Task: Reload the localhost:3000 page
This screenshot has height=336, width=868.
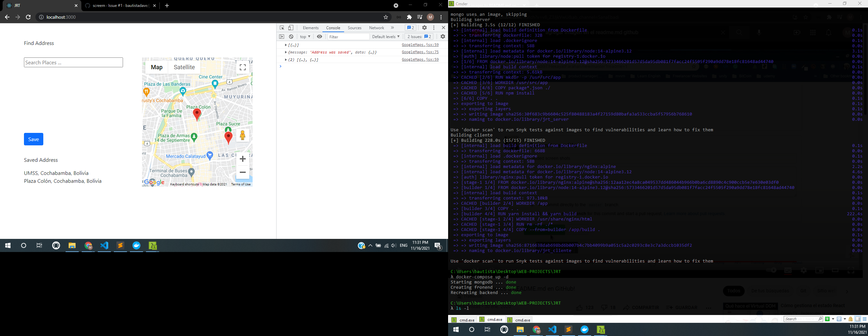Action: pos(28,17)
